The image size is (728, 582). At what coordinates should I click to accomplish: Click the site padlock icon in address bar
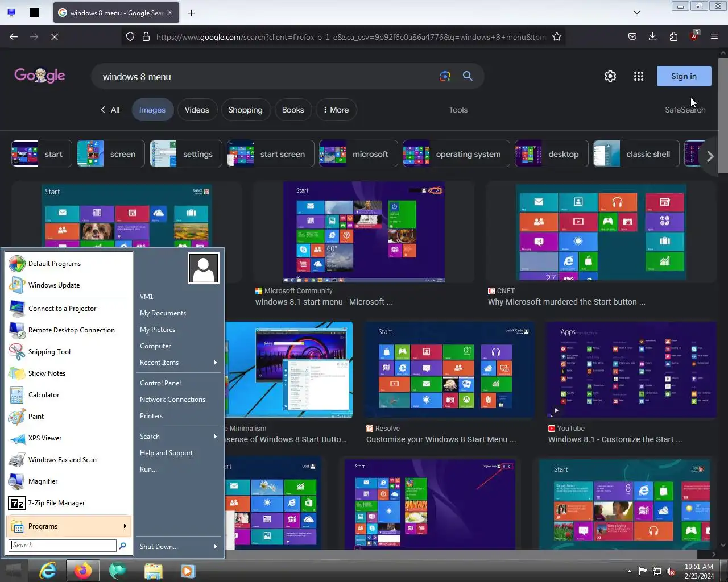(x=146, y=36)
